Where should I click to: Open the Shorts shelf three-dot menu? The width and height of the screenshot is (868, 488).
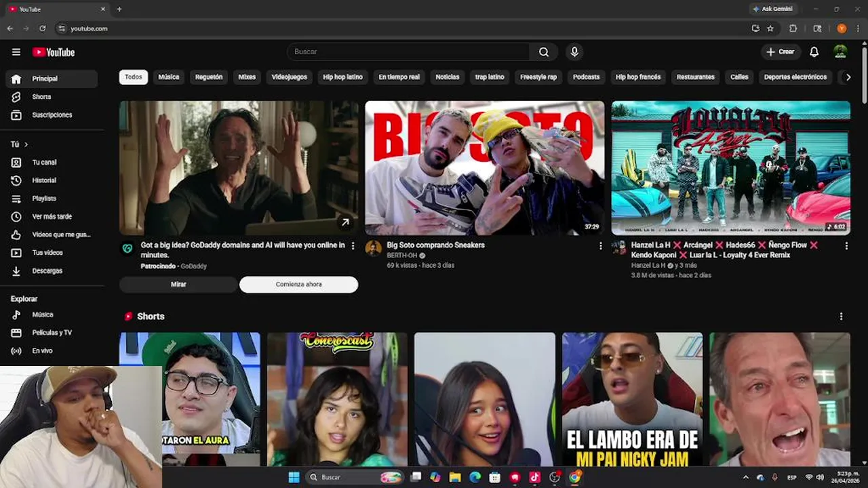point(841,317)
